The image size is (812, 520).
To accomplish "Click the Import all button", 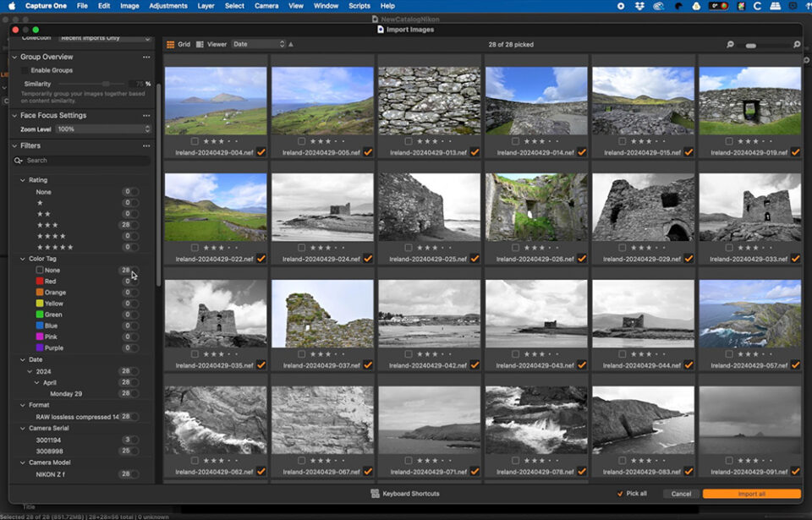I will pos(751,494).
